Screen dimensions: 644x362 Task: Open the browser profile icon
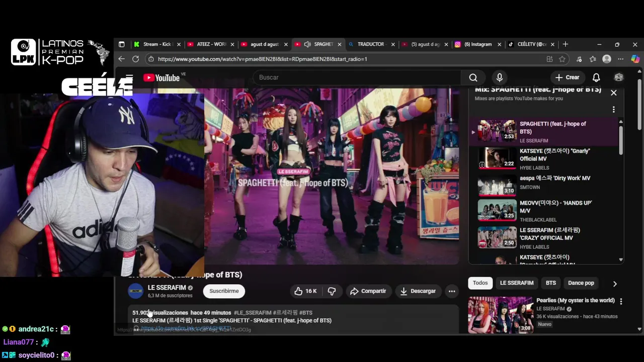pos(607,59)
